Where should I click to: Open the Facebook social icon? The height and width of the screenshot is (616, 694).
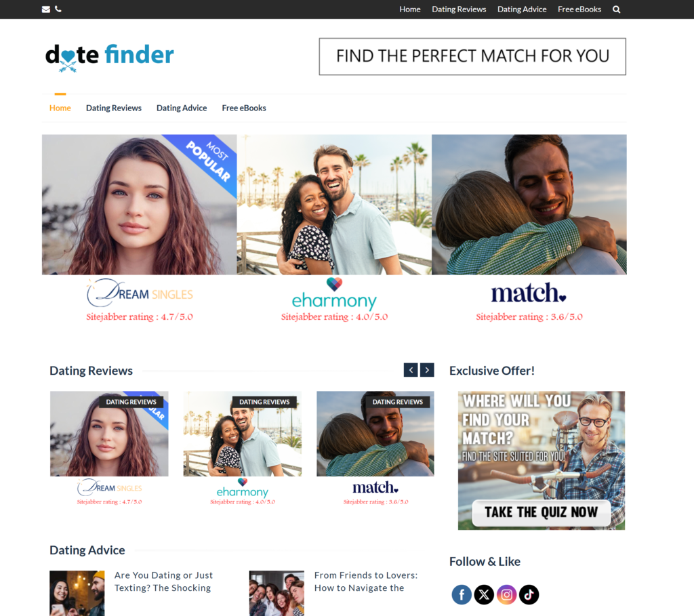coord(461,594)
